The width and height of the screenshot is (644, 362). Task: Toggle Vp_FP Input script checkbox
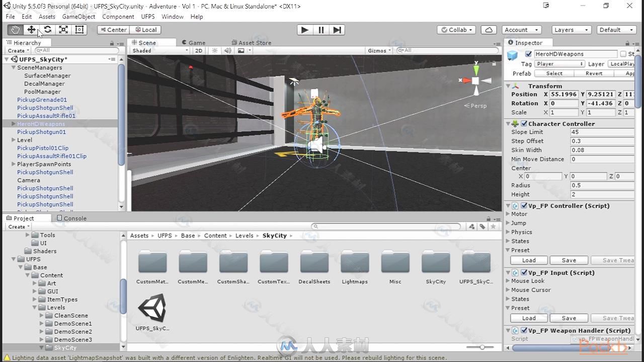524,273
